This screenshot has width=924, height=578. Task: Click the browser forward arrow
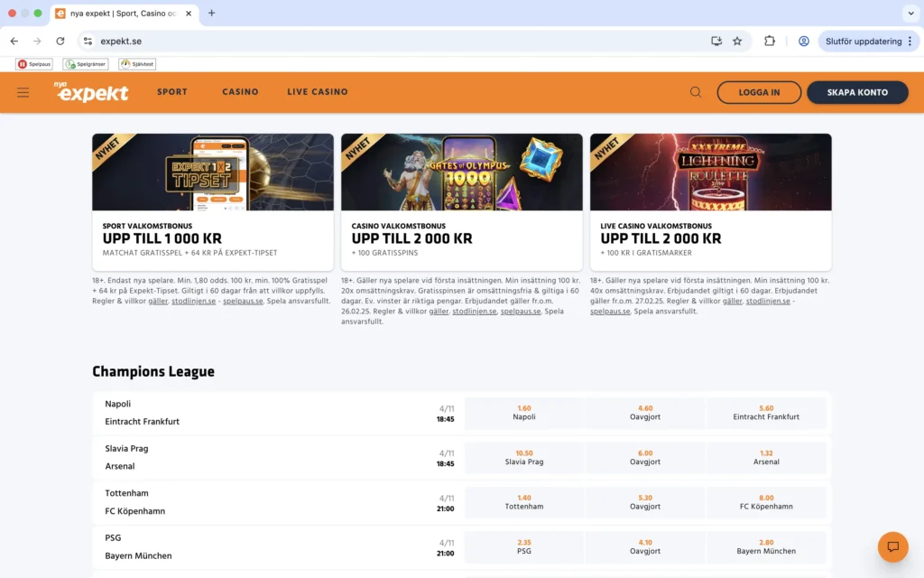click(37, 42)
